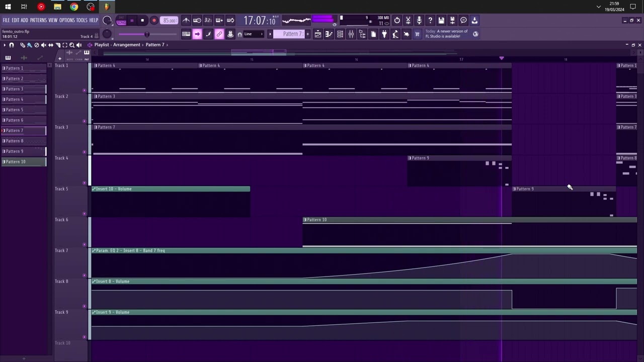Image resolution: width=644 pixels, height=362 pixels.
Task: Open the OPTIONS menu
Action: coord(67,20)
